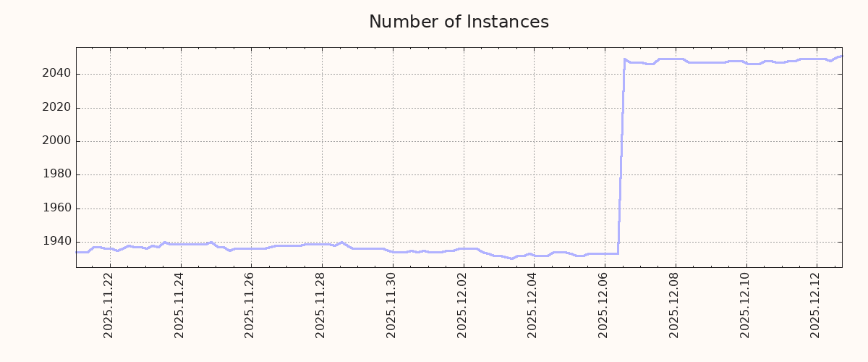The width and height of the screenshot is (868, 362).
Task: Select the 2040 y-axis label
Action: point(56,74)
